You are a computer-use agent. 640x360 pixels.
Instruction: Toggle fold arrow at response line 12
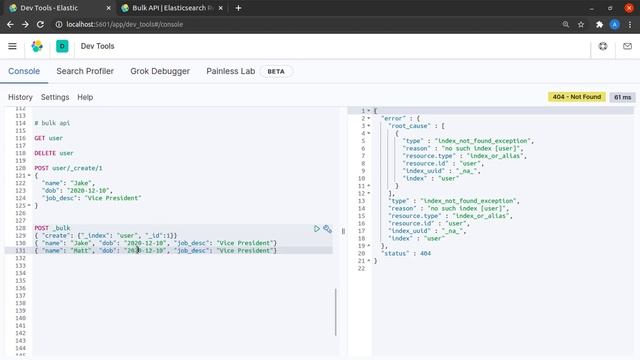pyautogui.click(x=369, y=193)
